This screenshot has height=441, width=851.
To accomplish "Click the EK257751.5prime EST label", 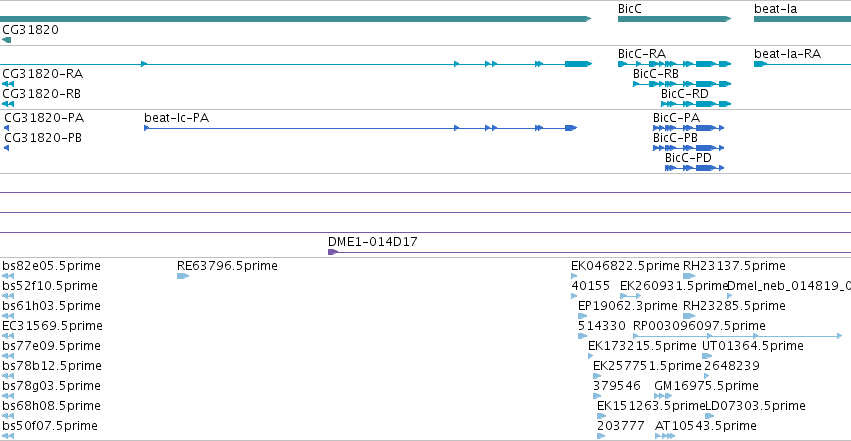I will [647, 366].
